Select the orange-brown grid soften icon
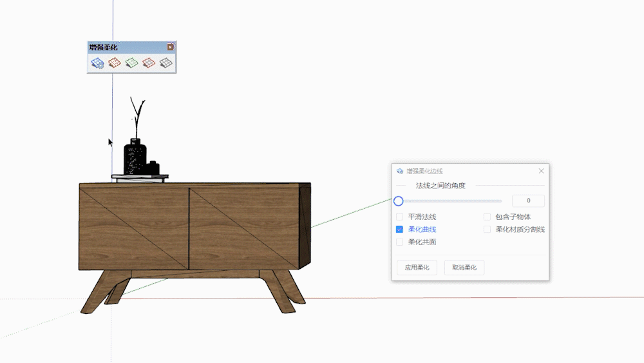Screen dimensions: 644x363 pyautogui.click(x=115, y=63)
